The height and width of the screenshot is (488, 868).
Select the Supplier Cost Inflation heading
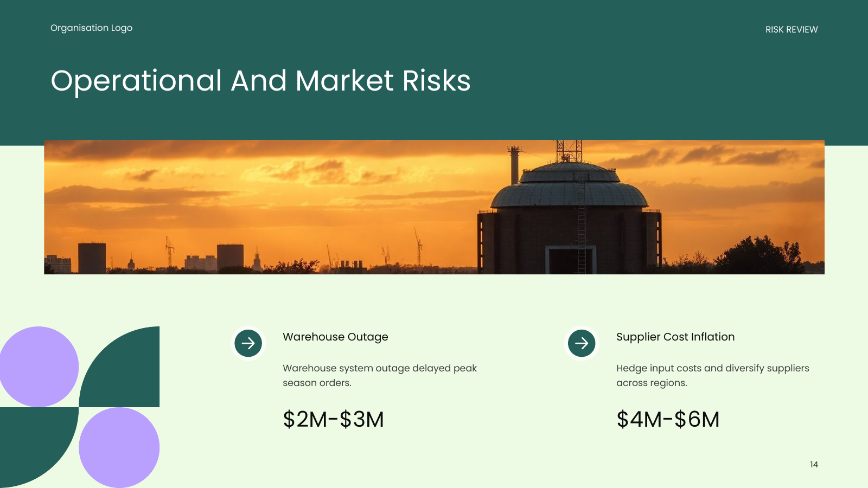(675, 337)
